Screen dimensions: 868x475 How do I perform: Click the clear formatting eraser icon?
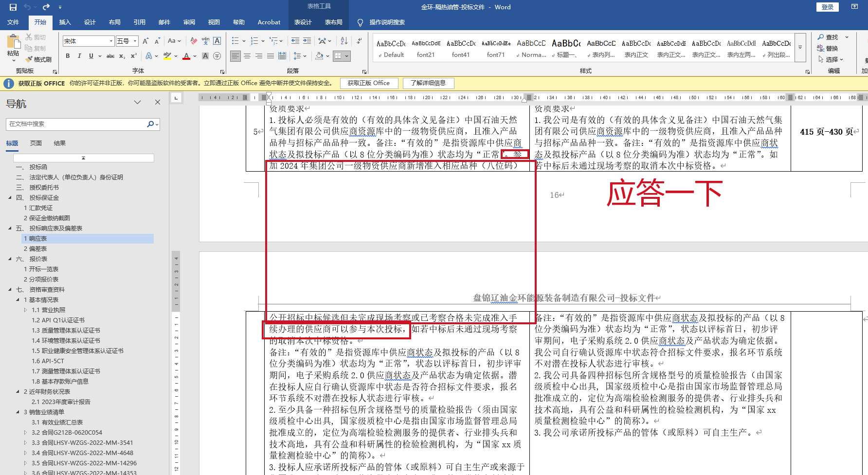coord(194,41)
